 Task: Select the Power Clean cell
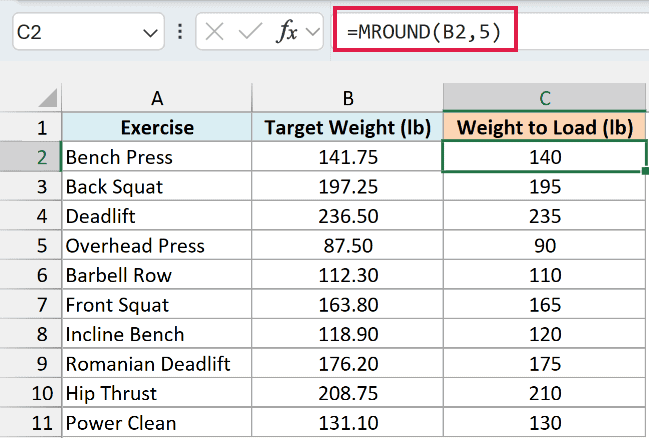click(157, 423)
